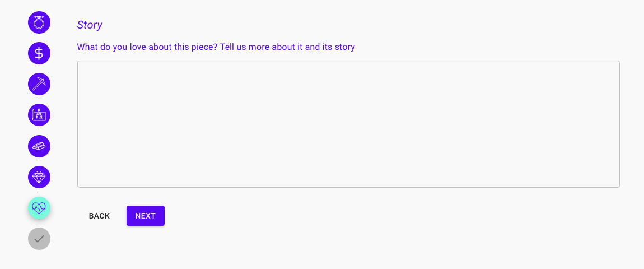Jump to the blueprint compass design step
Image resolution: width=644 pixels, height=269 pixels.
click(x=39, y=115)
